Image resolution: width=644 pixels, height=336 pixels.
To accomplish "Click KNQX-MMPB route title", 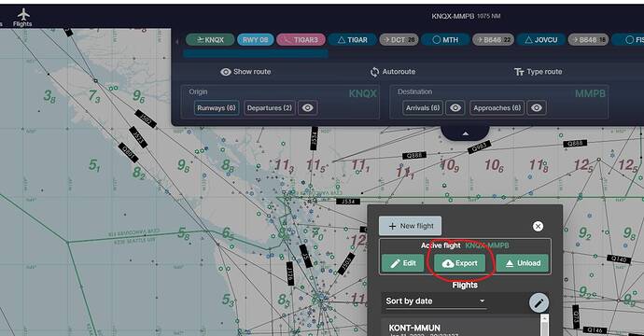I will pos(453,16).
